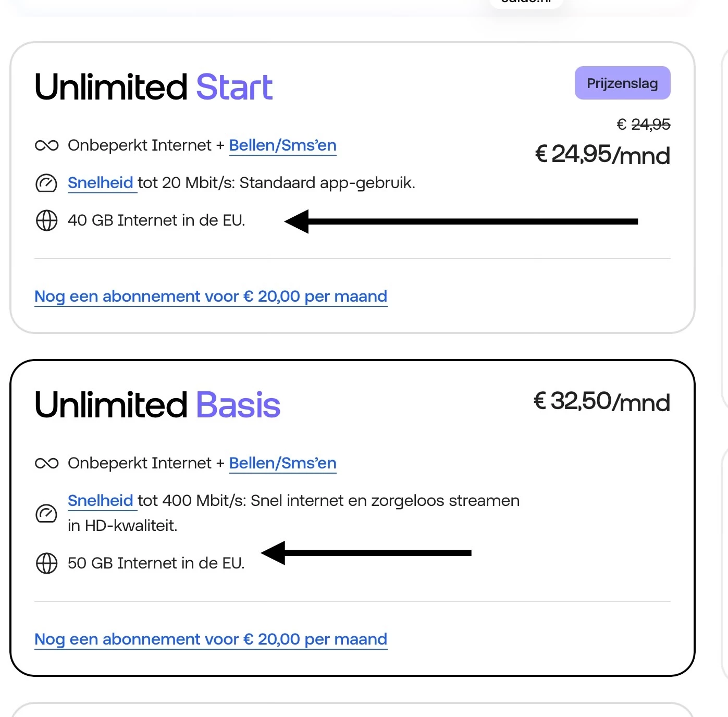Click infinity icon in Unlimited Start card

pyautogui.click(x=46, y=145)
